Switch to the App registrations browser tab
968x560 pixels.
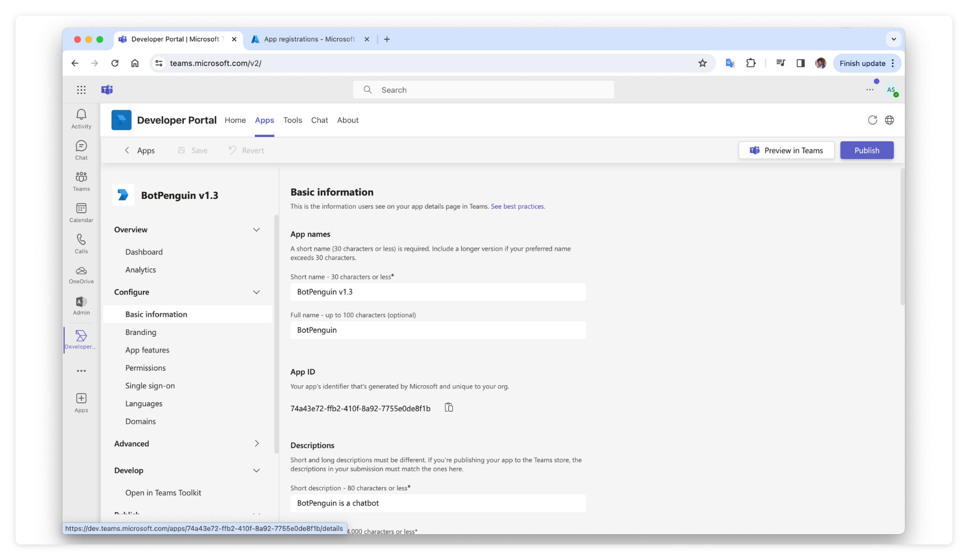pyautogui.click(x=306, y=39)
